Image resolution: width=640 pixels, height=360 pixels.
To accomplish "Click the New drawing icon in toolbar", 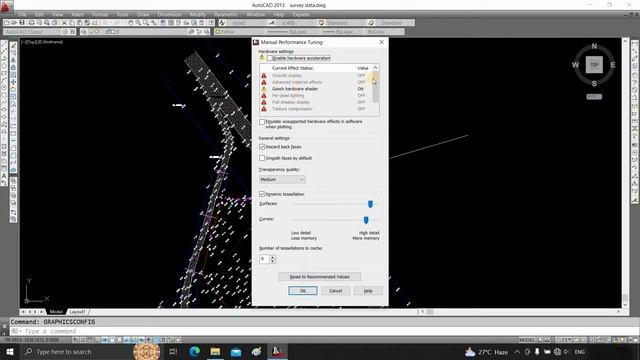I will point(6,23).
